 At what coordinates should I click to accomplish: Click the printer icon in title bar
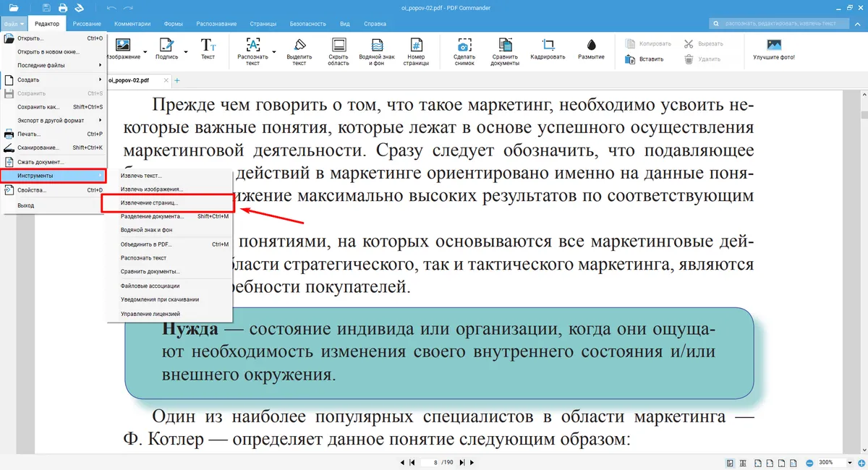click(63, 8)
